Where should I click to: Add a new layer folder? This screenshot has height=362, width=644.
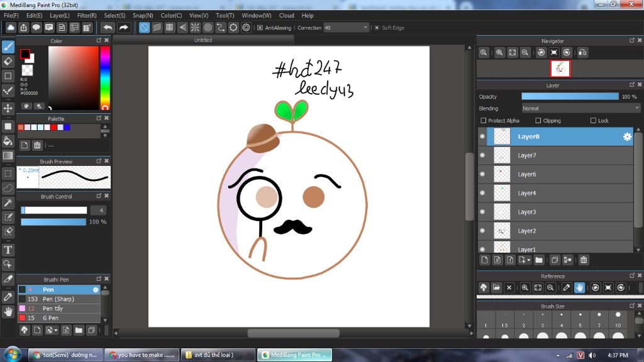coord(539,260)
